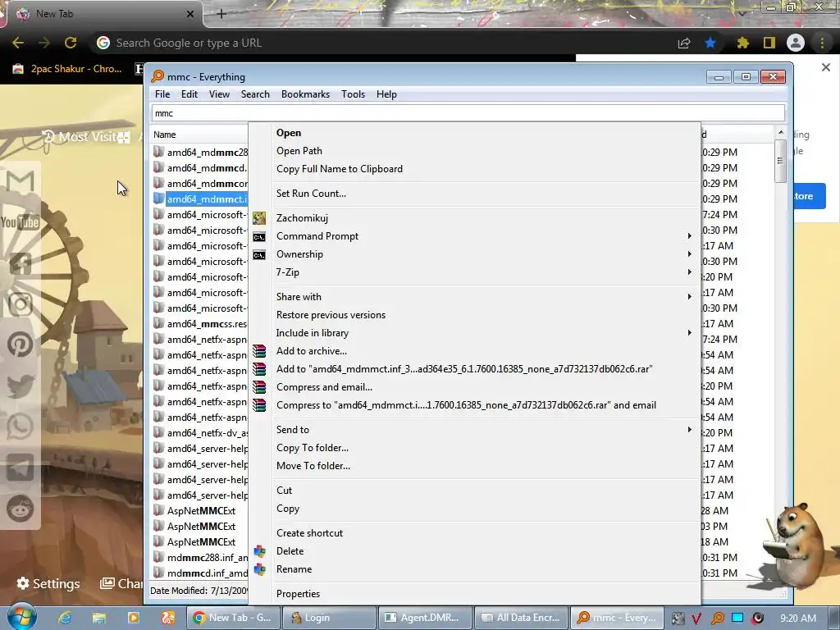Open the View menu in Everything
The width and height of the screenshot is (840, 630).
(x=219, y=94)
